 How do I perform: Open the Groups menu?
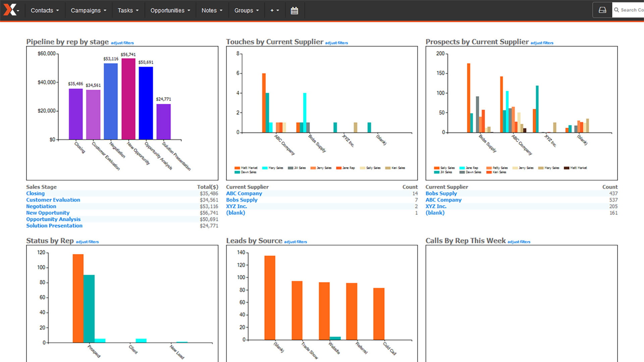[x=247, y=10]
